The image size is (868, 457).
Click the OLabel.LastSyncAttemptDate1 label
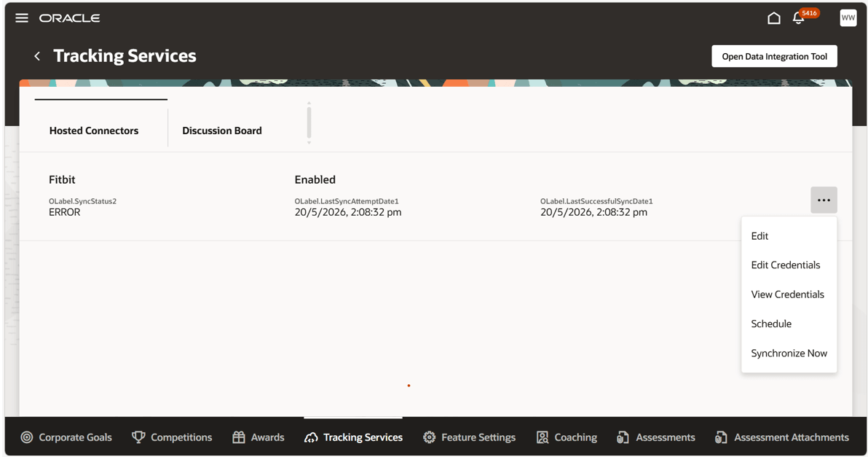(x=347, y=201)
